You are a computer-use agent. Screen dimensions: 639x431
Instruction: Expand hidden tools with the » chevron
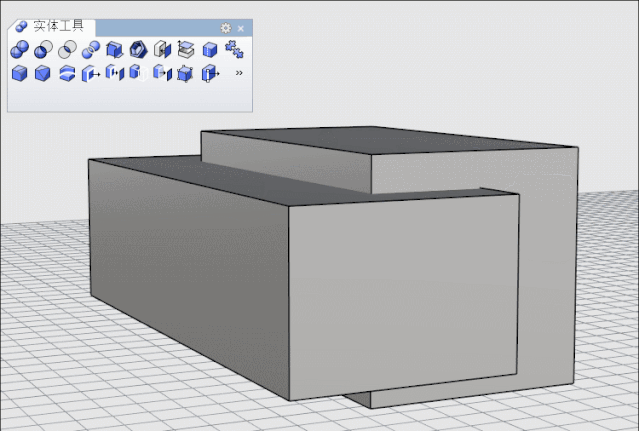pos(239,73)
